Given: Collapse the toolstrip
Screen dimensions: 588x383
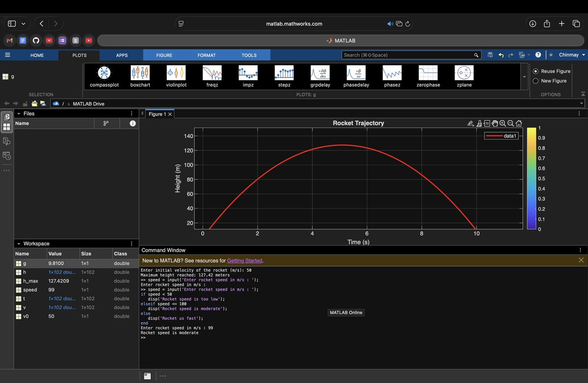Looking at the screenshot, I should click(583, 94).
